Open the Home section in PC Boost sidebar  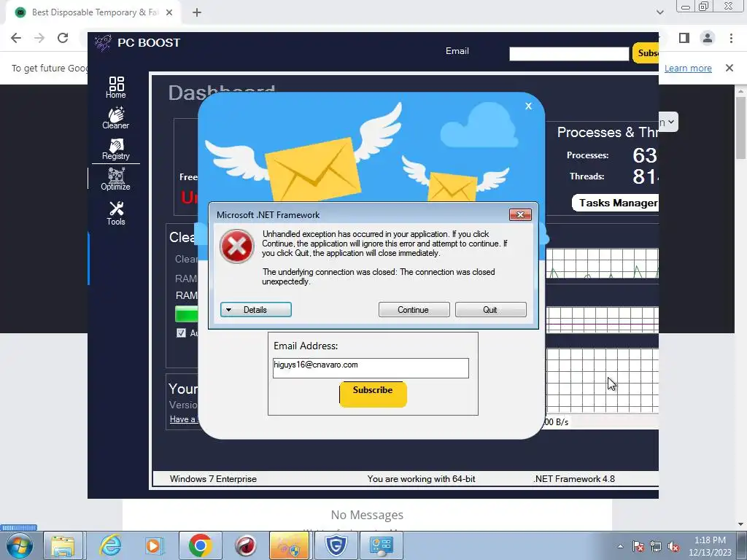(x=116, y=87)
